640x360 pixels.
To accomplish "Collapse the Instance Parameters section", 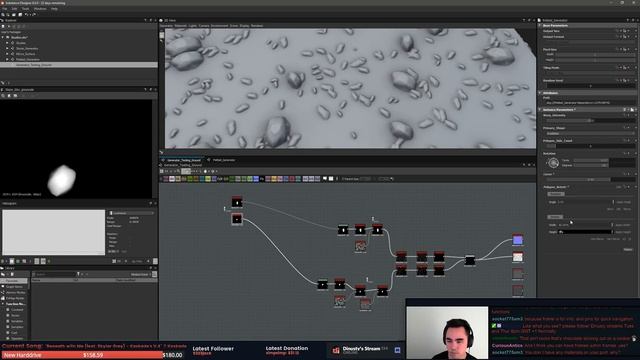I will [540, 109].
